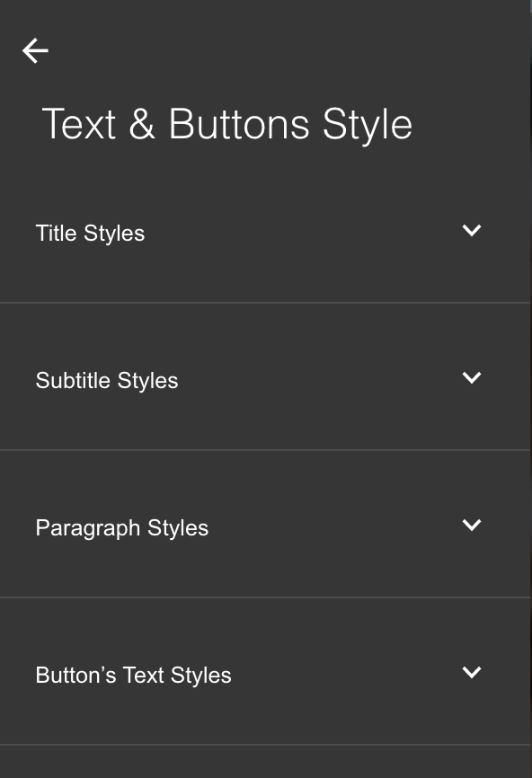
Task: Click divider line beneath Title Styles row
Action: [265, 302]
